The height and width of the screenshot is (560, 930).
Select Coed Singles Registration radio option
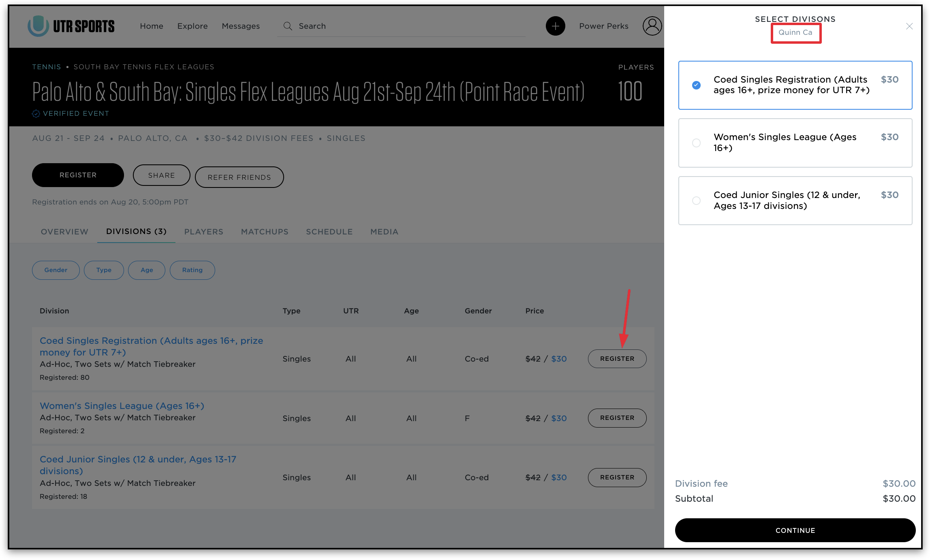pos(696,85)
